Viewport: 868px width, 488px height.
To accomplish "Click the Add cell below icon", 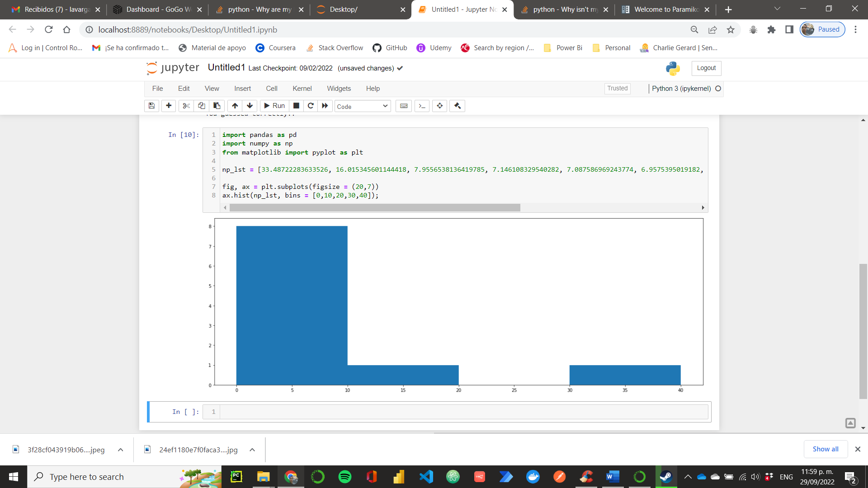I will pyautogui.click(x=170, y=105).
